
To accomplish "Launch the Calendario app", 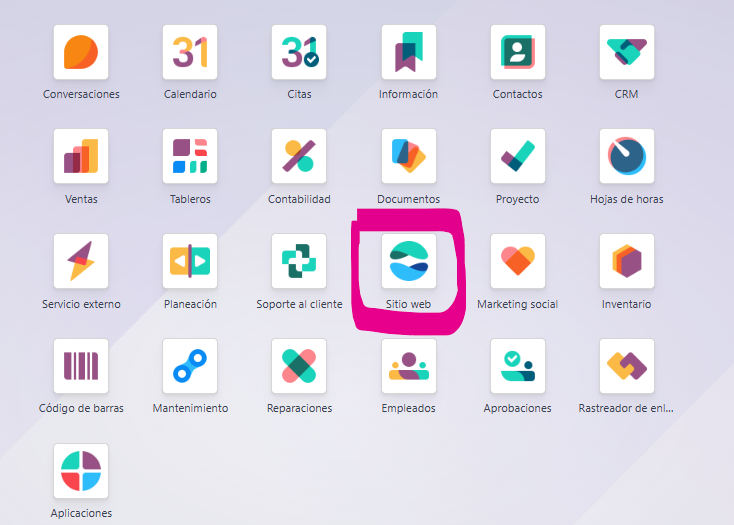I will pos(190,52).
